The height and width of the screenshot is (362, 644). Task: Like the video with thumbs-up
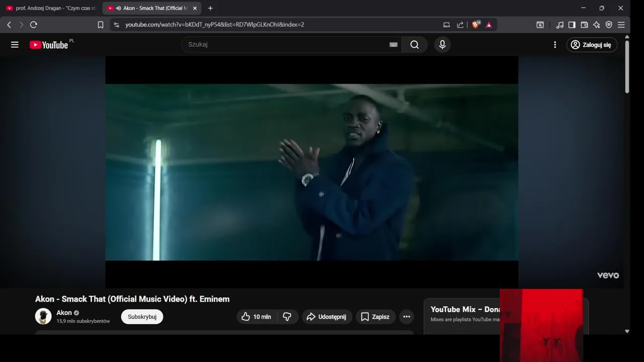[x=256, y=317]
